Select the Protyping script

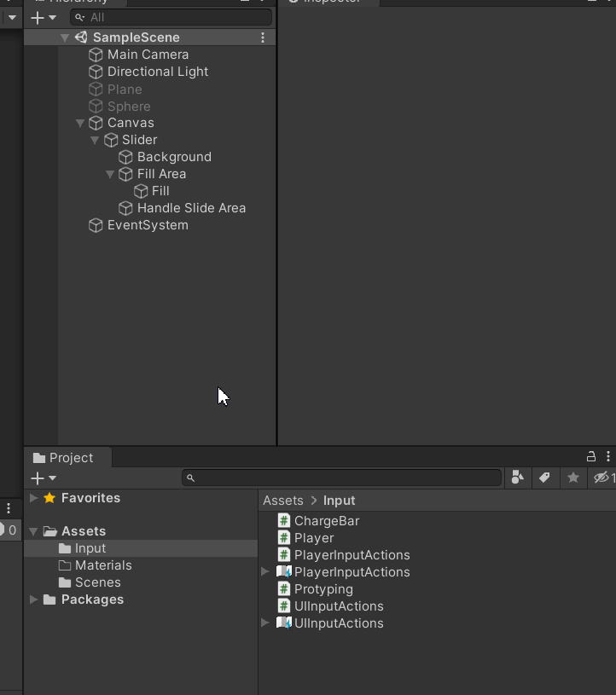point(323,589)
